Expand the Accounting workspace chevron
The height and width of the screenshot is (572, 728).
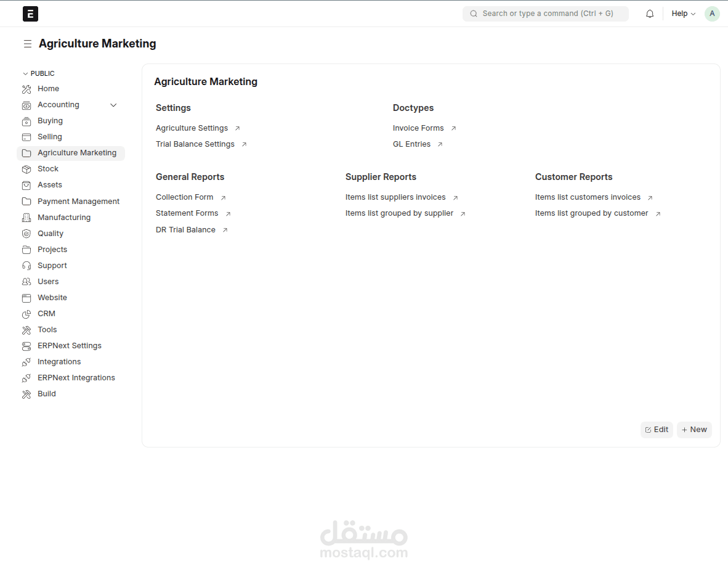(113, 105)
